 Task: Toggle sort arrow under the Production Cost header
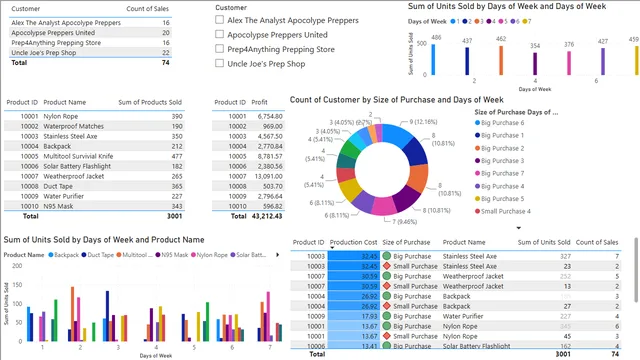point(332,248)
